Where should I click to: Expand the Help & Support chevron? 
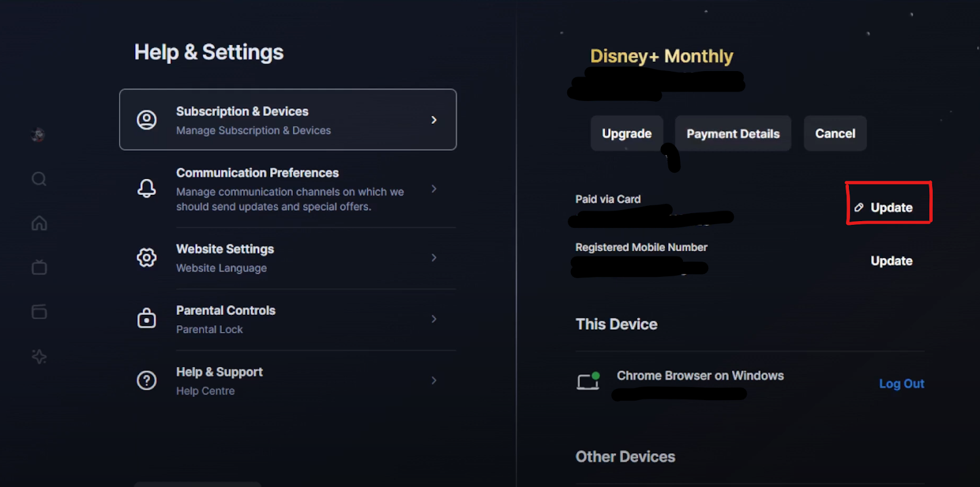click(434, 380)
